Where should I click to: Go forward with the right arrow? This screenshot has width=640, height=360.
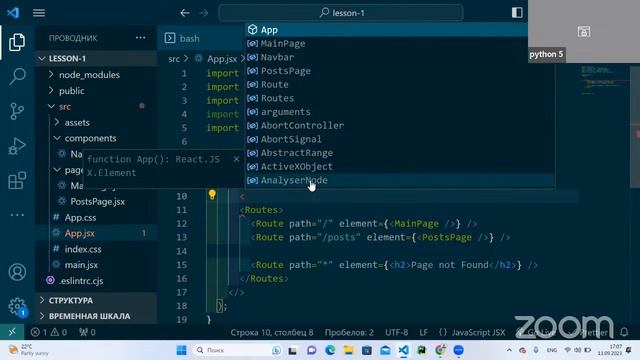203,13
